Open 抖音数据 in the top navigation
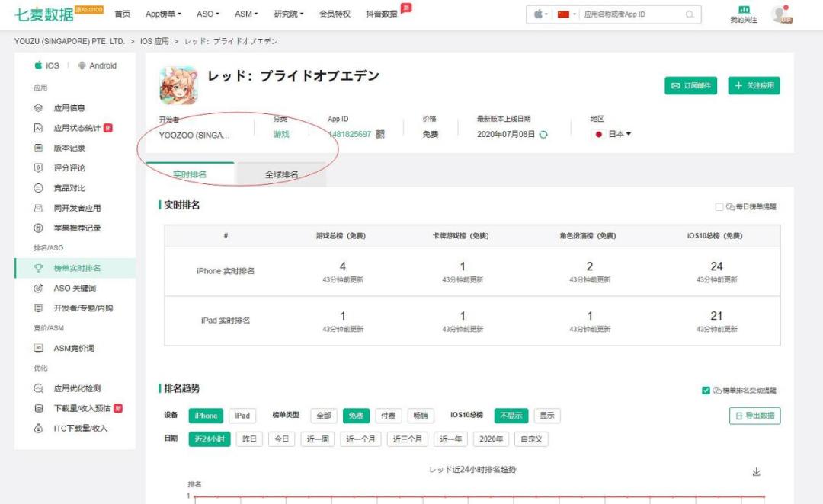The image size is (823, 504). (382, 14)
